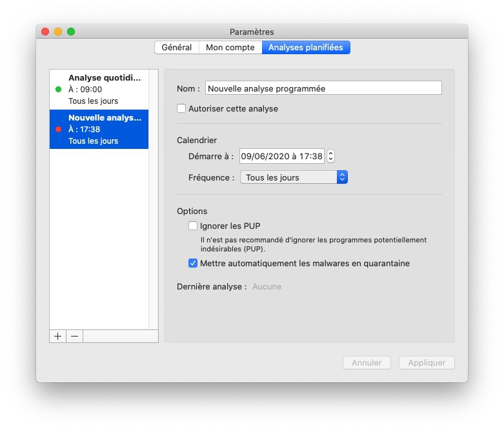Image resolution: width=504 pixels, height=430 pixels.
Task: Click the red status dot of Nouvelle analyse
Action: coord(59,130)
